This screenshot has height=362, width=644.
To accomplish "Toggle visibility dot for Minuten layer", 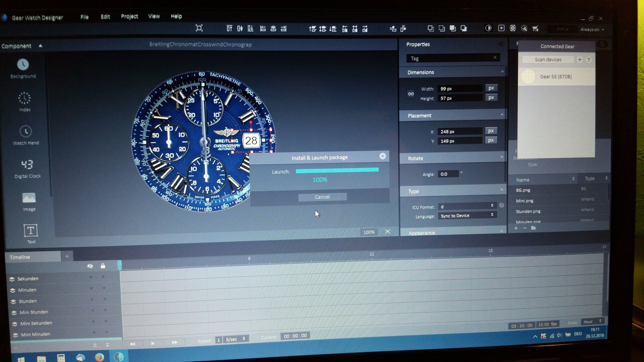I will point(91,288).
